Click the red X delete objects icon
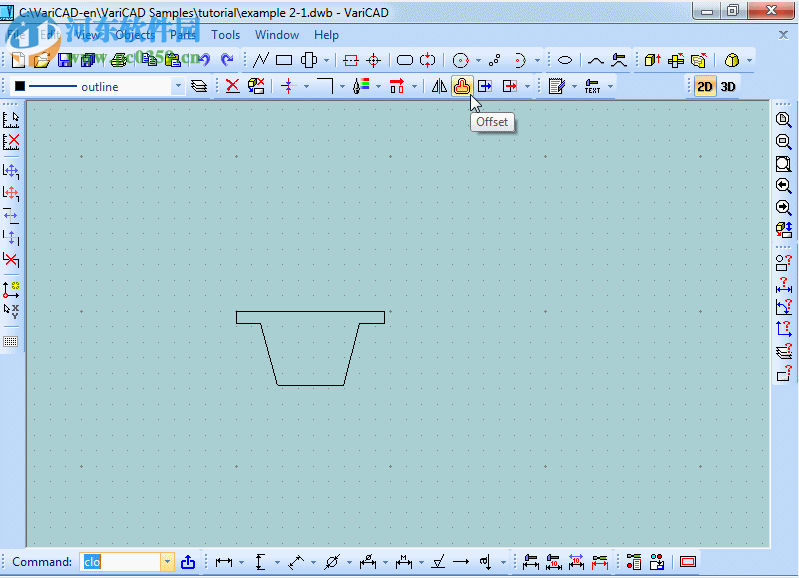Screen dimensions: 799x578 click(232, 86)
